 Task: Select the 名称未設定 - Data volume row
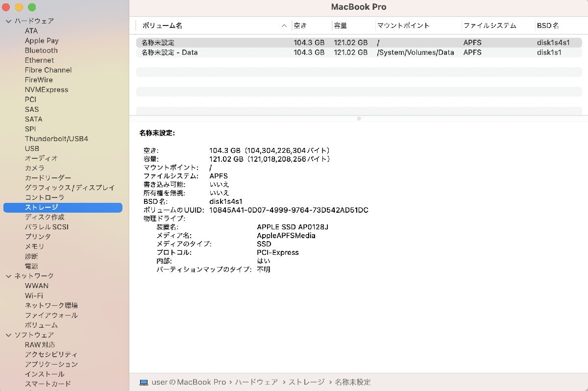[x=360, y=52]
